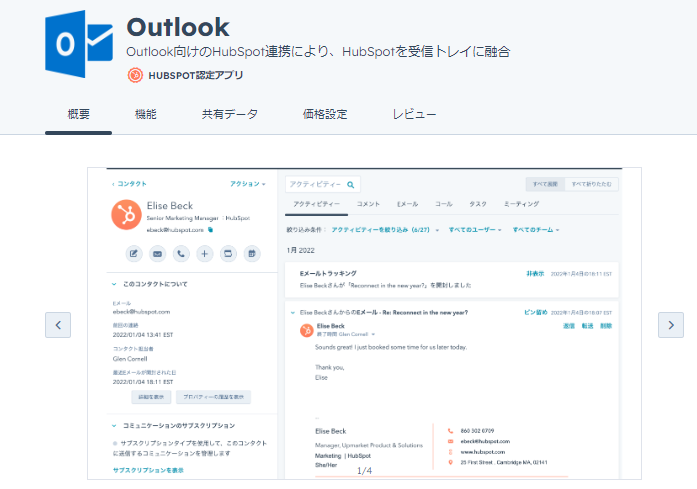Click the すべて展開 button
Viewport: 697px width, 489px height.
545,184
